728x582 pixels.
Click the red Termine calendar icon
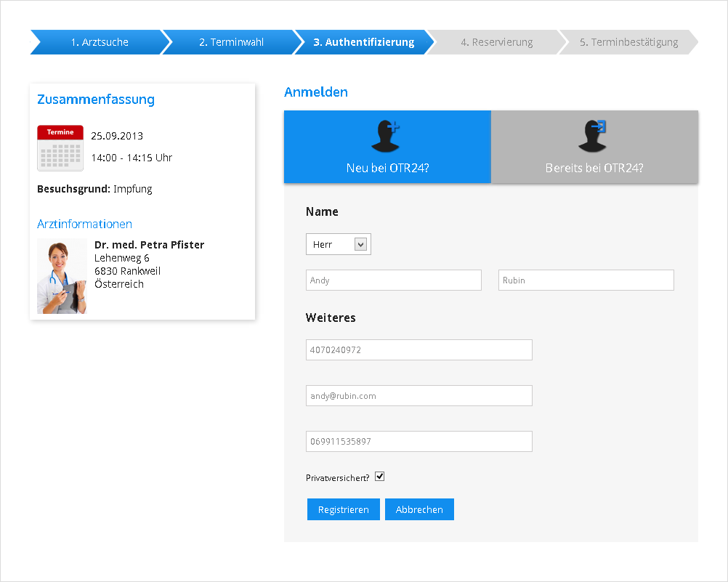(x=60, y=148)
